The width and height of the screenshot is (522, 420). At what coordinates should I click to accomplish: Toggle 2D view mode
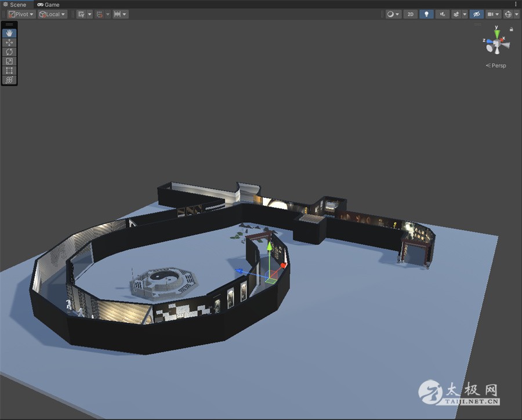[x=411, y=14]
